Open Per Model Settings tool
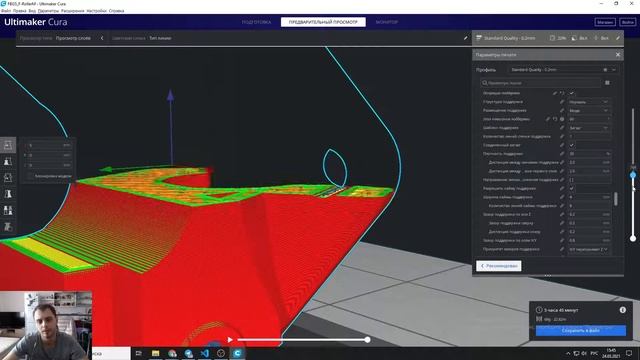Screen dimensions: 640x360 [x=8, y=210]
